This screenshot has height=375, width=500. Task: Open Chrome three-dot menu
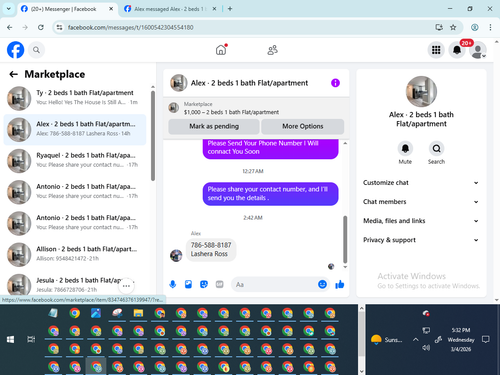coord(490,27)
